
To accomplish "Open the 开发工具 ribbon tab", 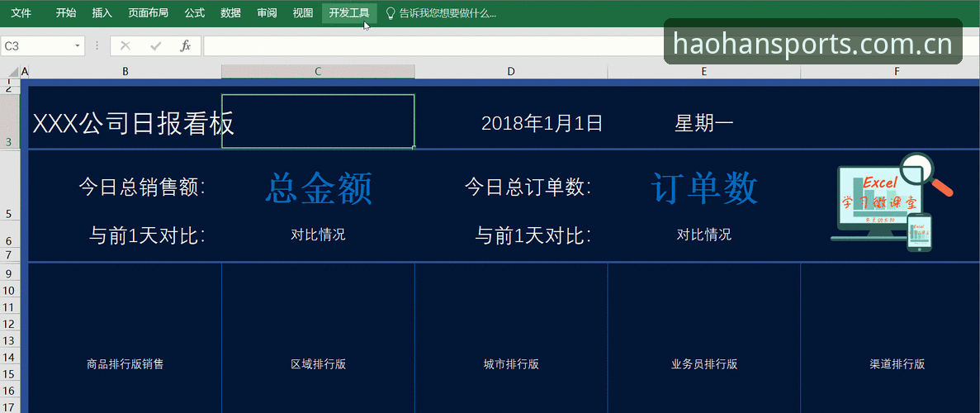I will tap(349, 12).
